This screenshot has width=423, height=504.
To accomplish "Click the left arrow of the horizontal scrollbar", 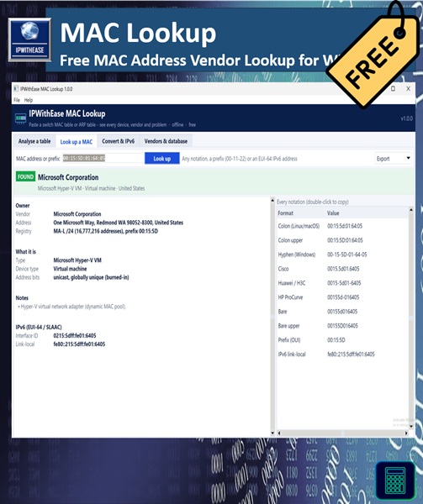I will (x=279, y=433).
